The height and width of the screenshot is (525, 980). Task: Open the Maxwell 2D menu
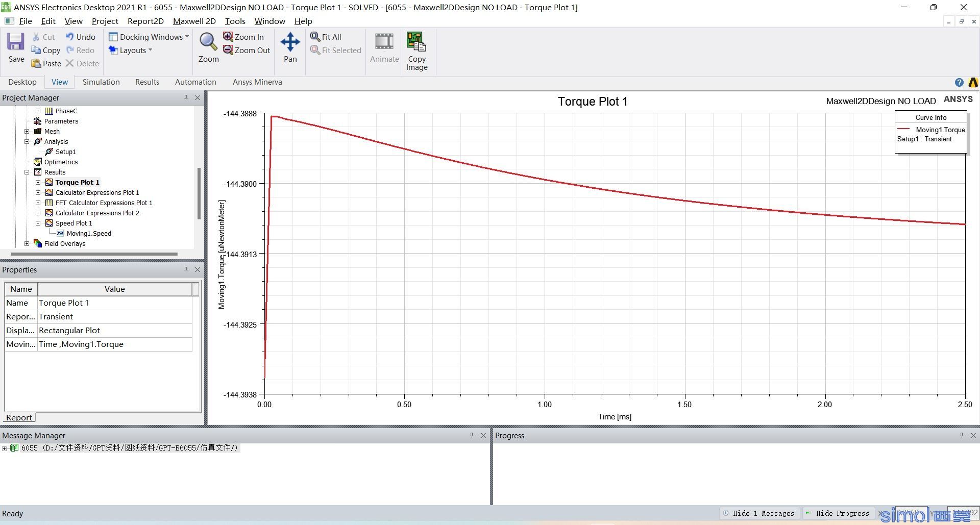click(x=194, y=21)
